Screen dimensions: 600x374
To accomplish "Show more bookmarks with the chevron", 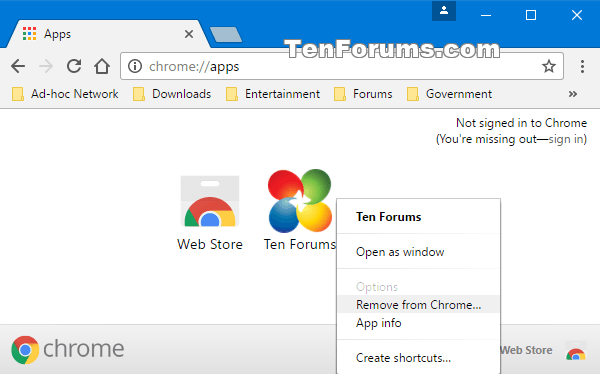I will [572, 94].
